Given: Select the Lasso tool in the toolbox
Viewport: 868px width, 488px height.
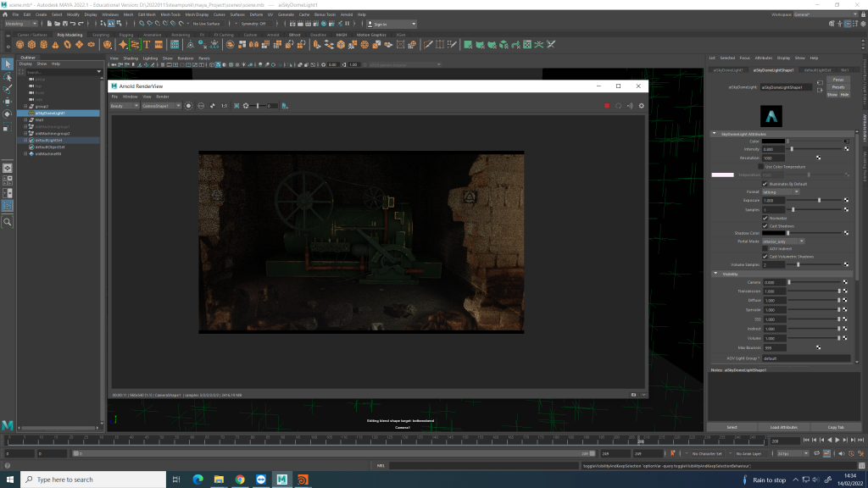Looking at the screenshot, I should tap(8, 76).
